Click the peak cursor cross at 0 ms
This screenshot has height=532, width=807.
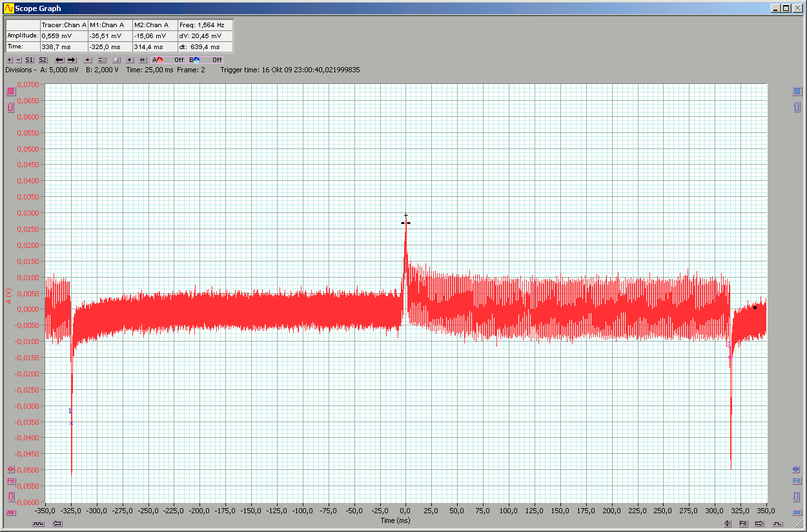(x=405, y=216)
